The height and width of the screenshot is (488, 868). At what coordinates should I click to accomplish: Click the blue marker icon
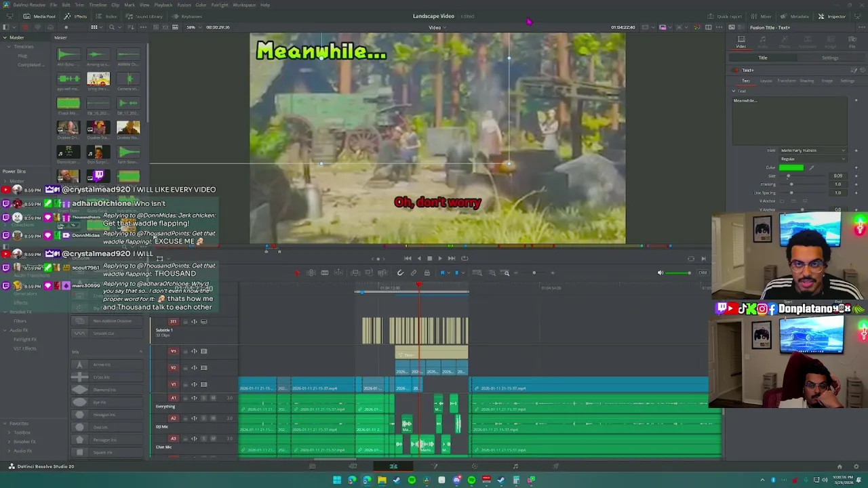point(456,273)
